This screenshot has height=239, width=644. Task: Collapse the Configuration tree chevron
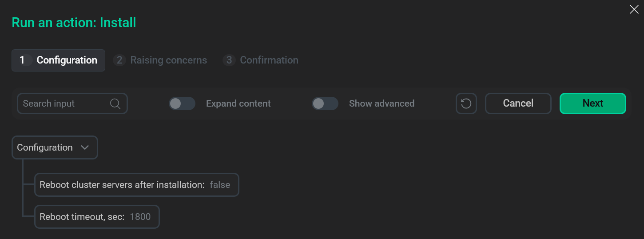pyautogui.click(x=85, y=147)
